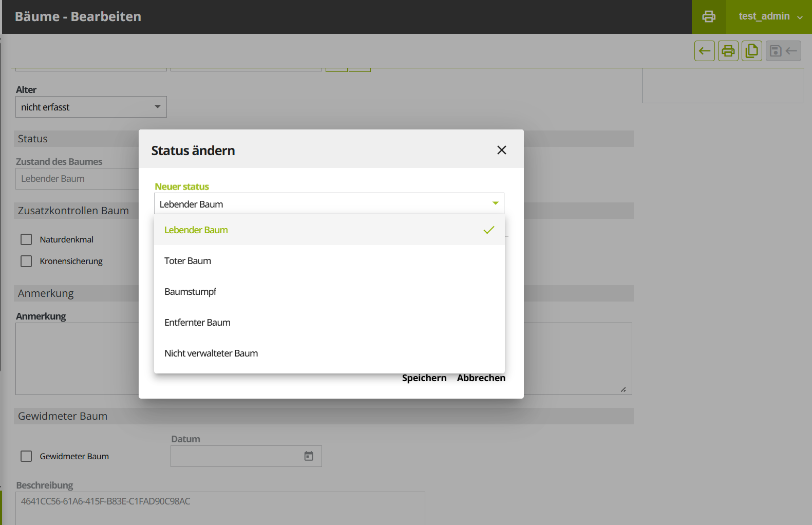Choose the Baumstumpf status option
Viewport: 812px width, 525px height.
point(191,292)
